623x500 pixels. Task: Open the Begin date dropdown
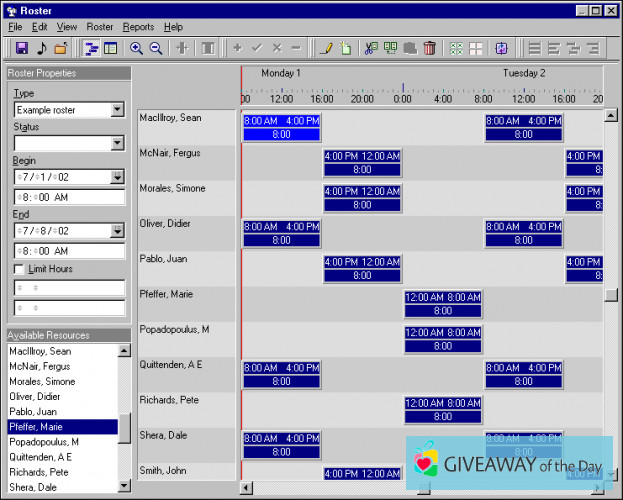coord(117,177)
